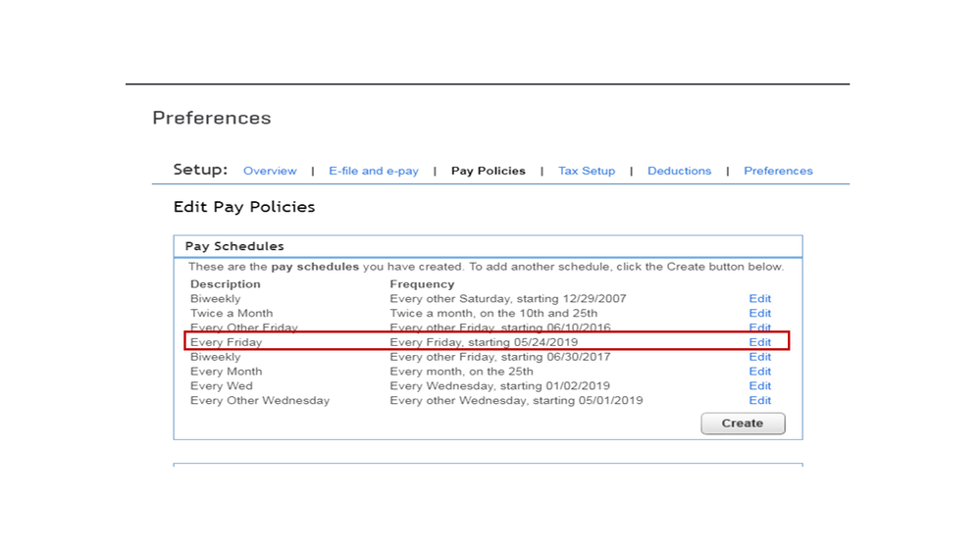Open the Deductions tab

pos(679,171)
